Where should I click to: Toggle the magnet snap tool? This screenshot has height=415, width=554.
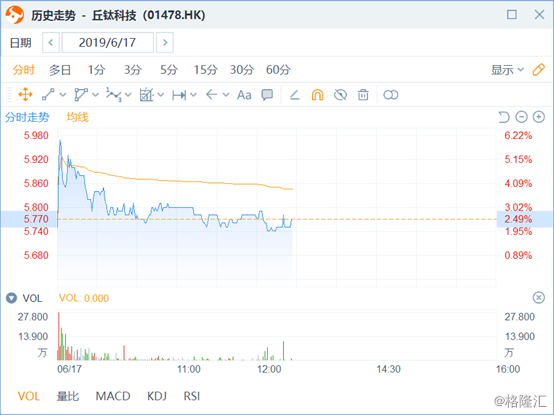tap(317, 95)
